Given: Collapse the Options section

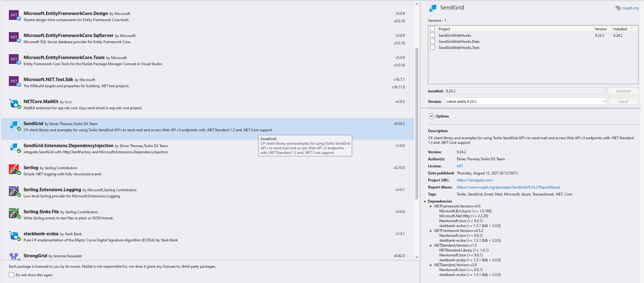Looking at the screenshot, I should coord(432,116).
